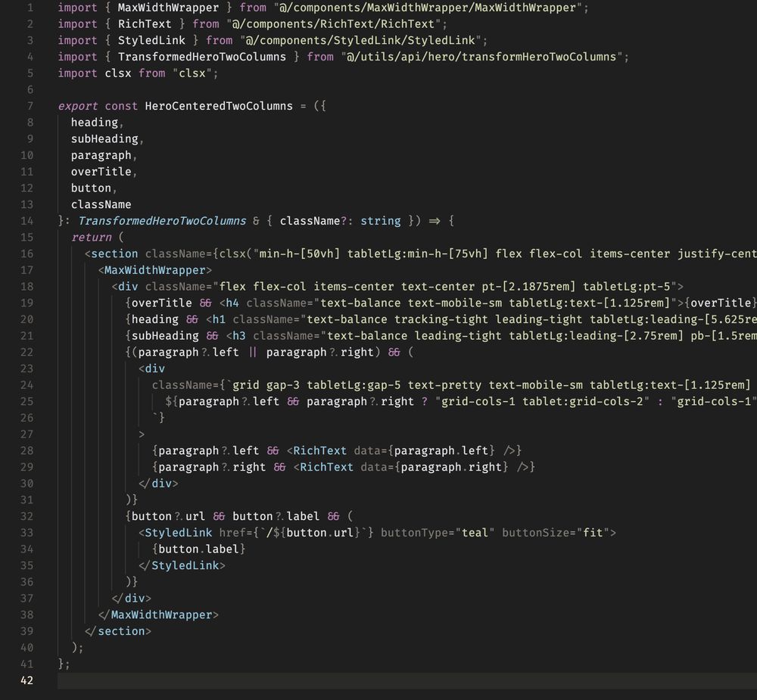
Task: Click the closing "div" tag on line 37
Action: tap(131, 599)
